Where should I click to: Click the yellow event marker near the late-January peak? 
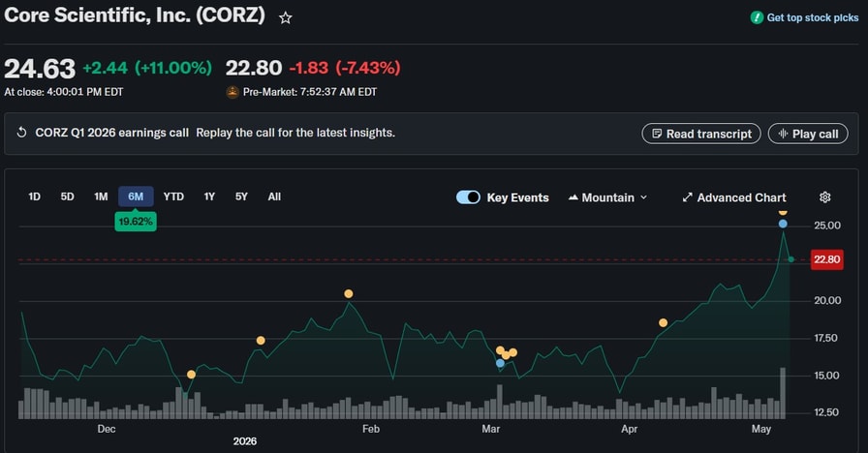pyautogui.click(x=348, y=293)
